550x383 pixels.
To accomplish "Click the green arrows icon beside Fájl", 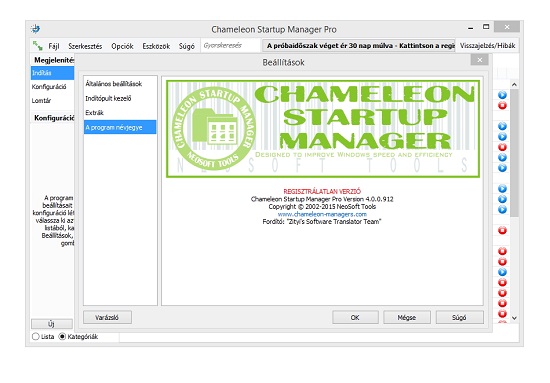I will [x=37, y=46].
